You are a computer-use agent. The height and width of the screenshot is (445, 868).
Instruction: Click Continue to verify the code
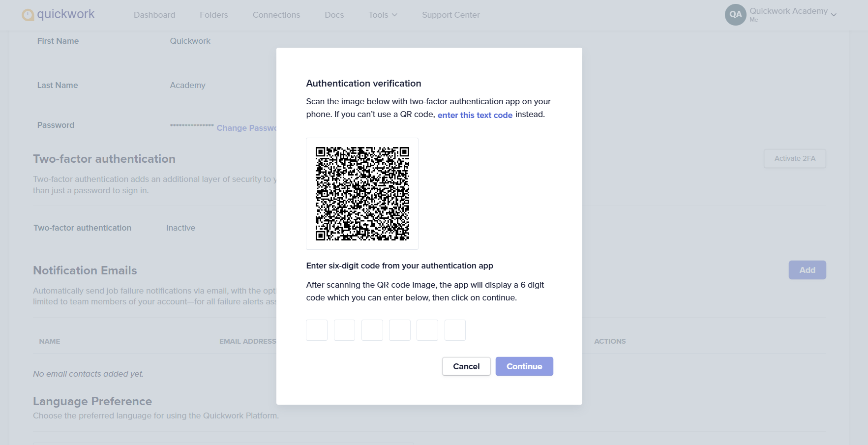pyautogui.click(x=524, y=366)
